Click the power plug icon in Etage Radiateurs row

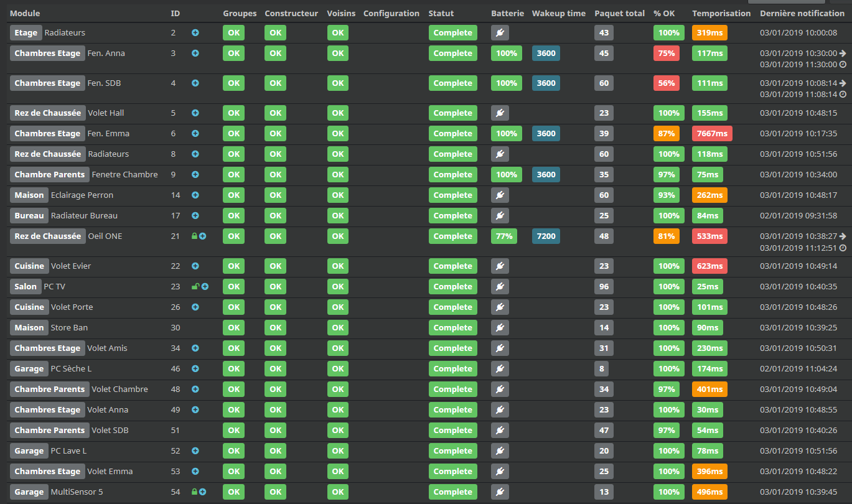(500, 33)
